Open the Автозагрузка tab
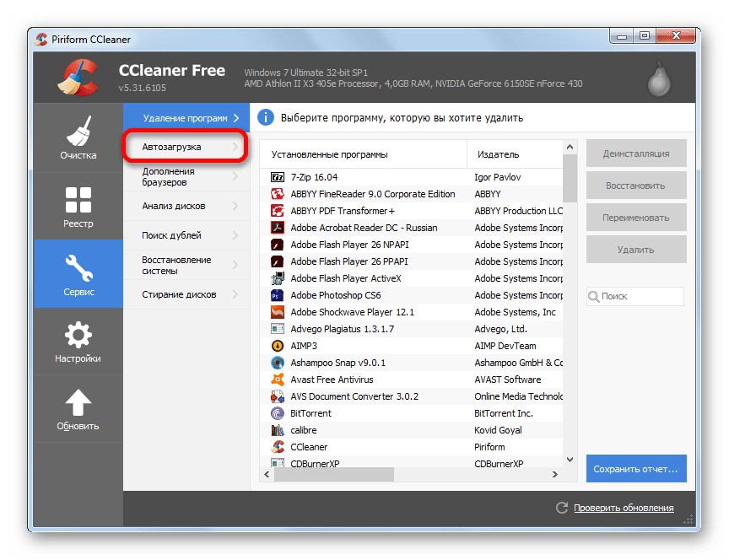 (x=186, y=147)
